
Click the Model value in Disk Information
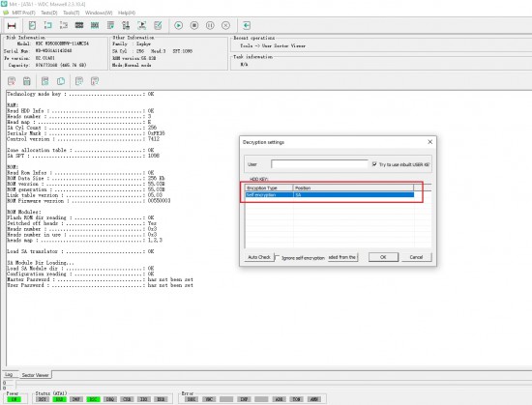click(62, 43)
